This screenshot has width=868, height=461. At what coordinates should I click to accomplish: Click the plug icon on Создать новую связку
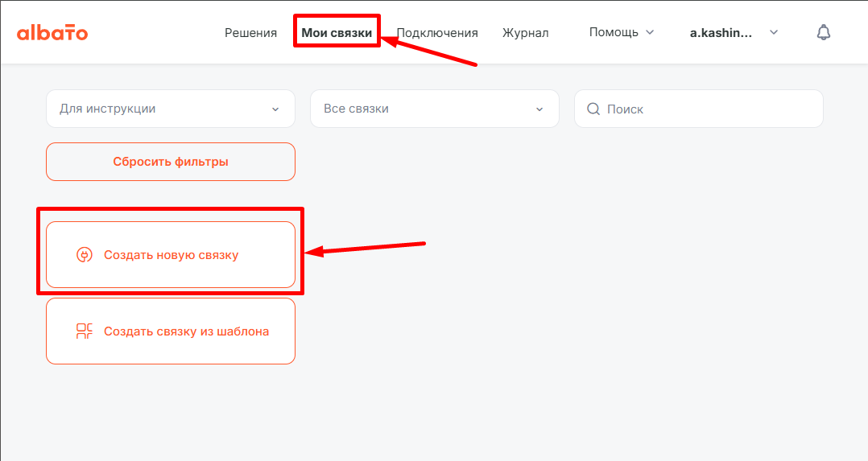click(x=84, y=255)
